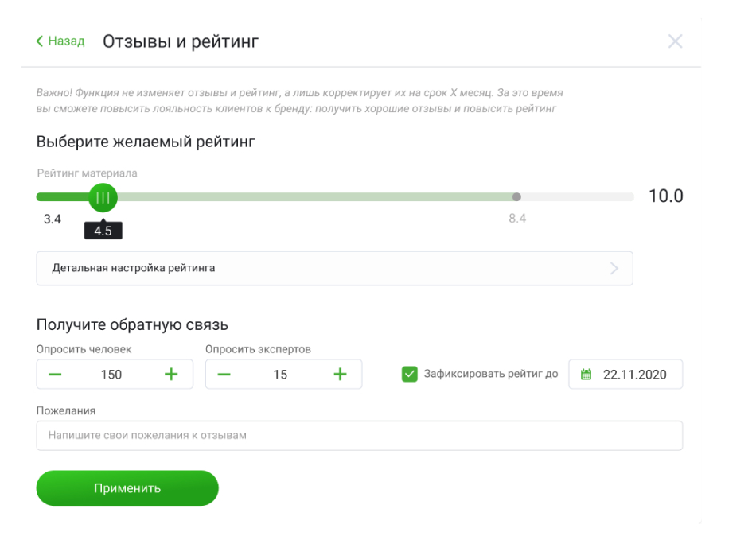Viewport: 756px width, 536px height.
Task: Click the Зафиксировать рейтинг до label
Action: (x=491, y=375)
